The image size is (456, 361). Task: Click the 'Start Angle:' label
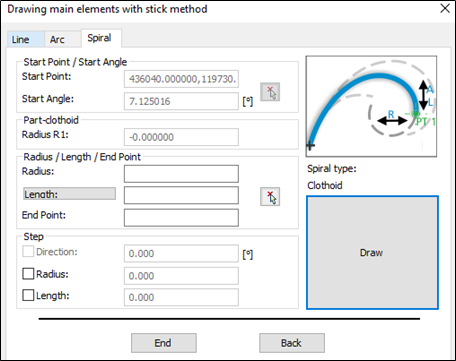48,99
